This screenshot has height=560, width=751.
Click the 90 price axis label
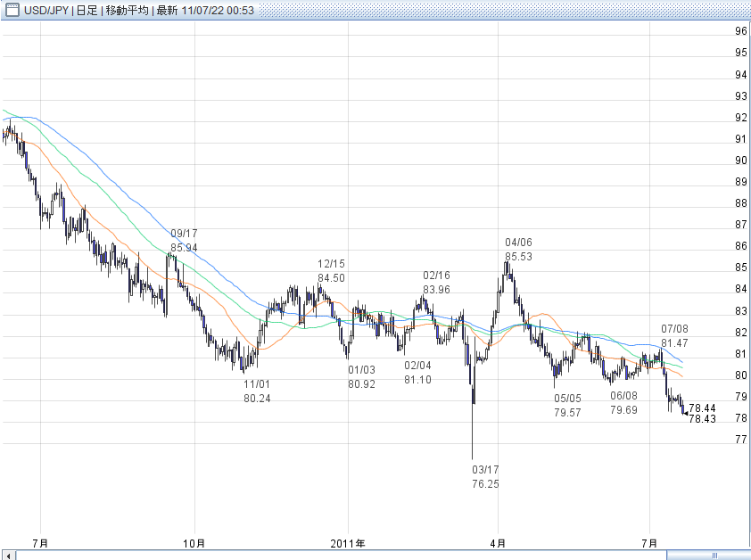point(741,161)
